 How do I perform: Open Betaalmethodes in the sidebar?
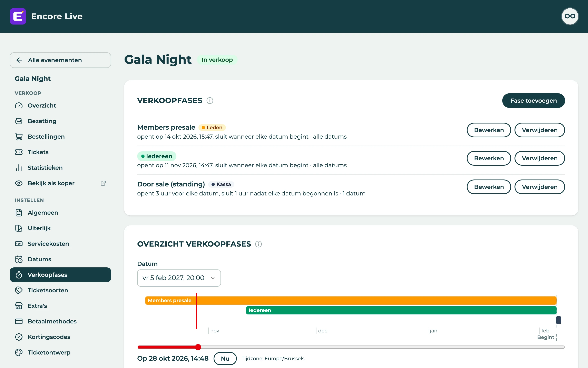click(x=60, y=322)
